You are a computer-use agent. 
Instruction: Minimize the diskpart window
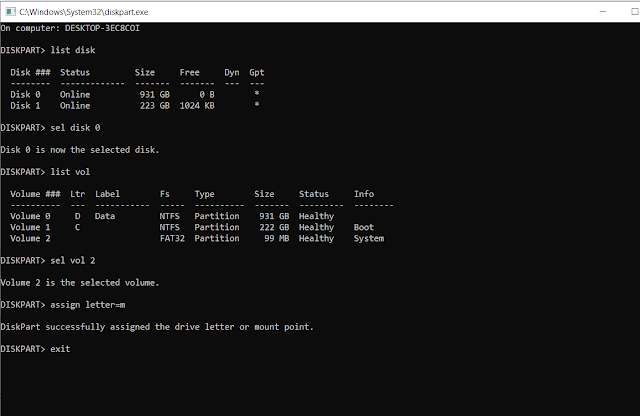[603, 12]
